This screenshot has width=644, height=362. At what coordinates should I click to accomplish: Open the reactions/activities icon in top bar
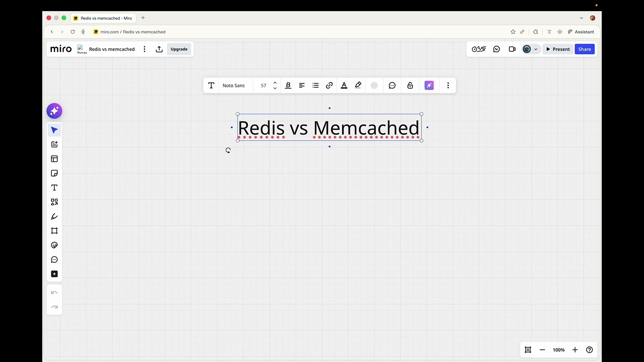[479, 49]
